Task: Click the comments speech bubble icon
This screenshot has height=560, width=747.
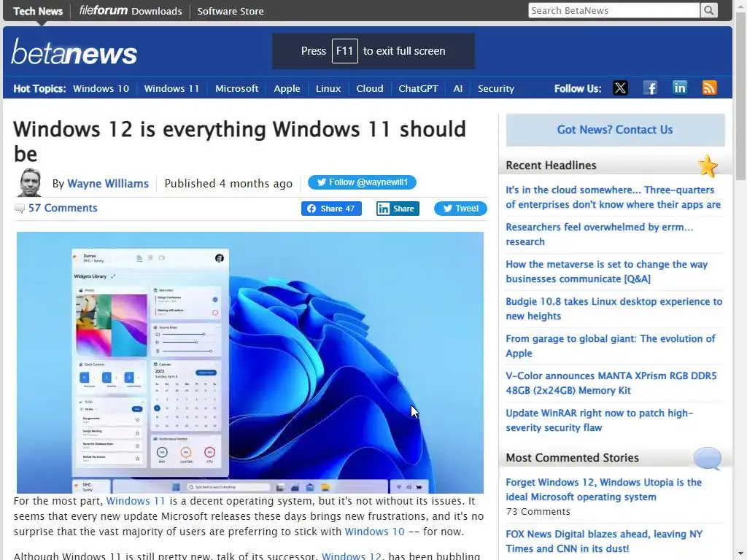Action: click(x=19, y=208)
